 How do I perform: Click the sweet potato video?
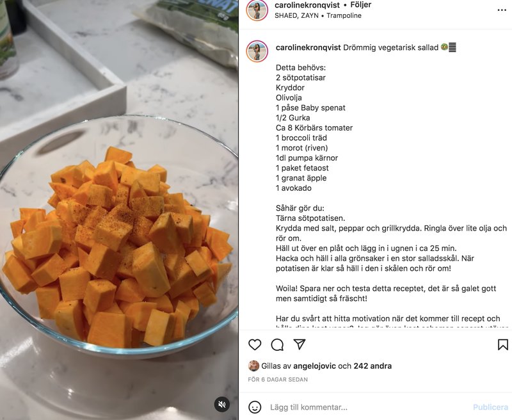[119, 210]
